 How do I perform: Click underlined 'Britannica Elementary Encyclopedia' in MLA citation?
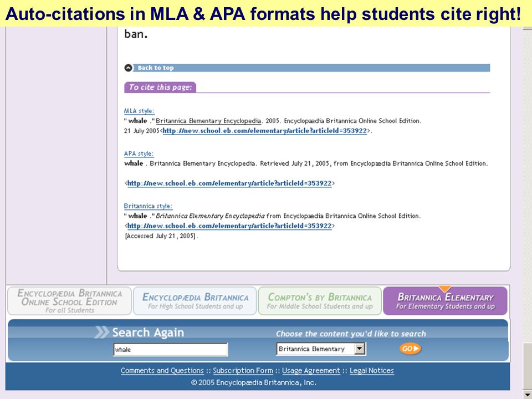pos(208,121)
